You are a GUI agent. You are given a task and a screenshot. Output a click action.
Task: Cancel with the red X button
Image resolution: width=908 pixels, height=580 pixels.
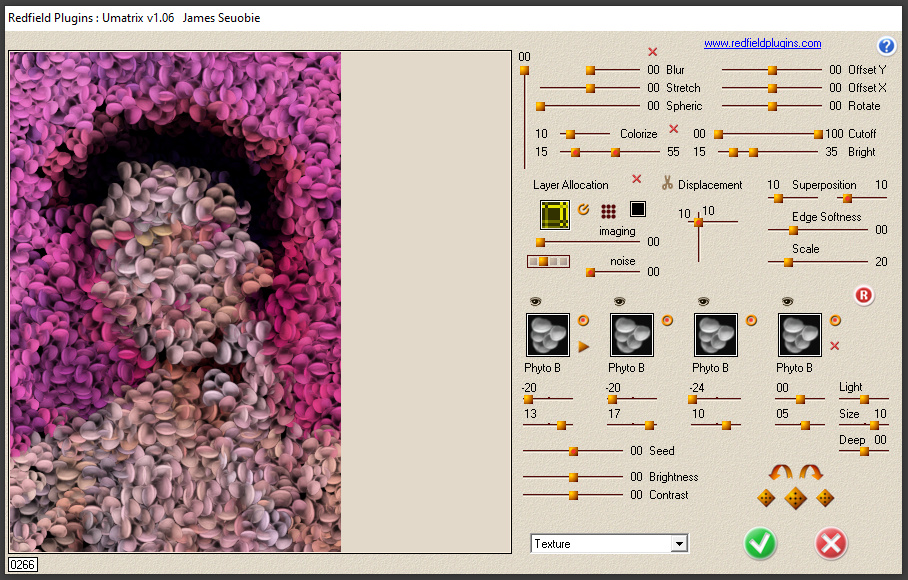coord(831,544)
